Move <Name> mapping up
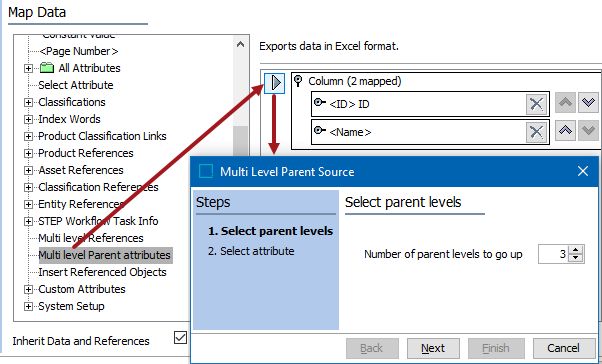This screenshot has height=364, width=602. (565, 131)
